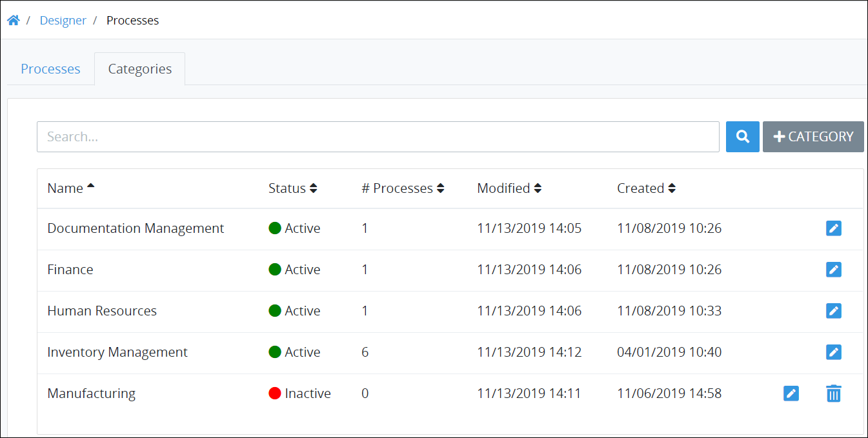Edit the Manufacturing category
Screen dimensions: 868x438
[791, 393]
